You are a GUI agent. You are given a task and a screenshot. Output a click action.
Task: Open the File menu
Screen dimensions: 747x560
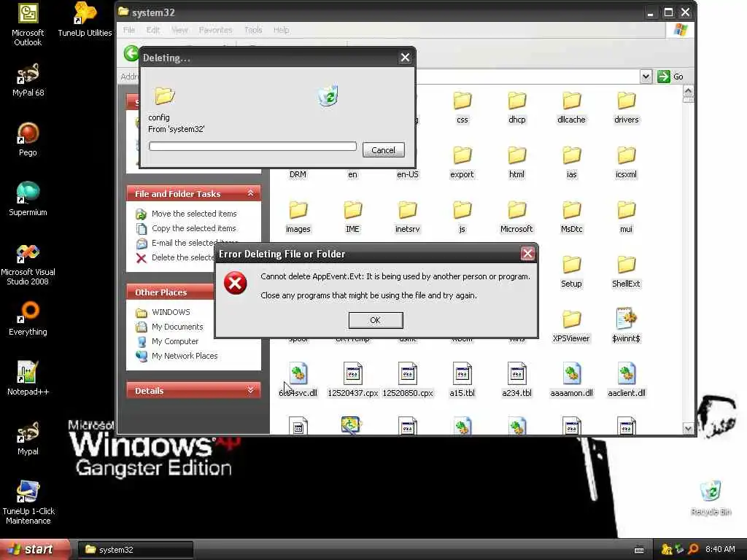[129, 30]
